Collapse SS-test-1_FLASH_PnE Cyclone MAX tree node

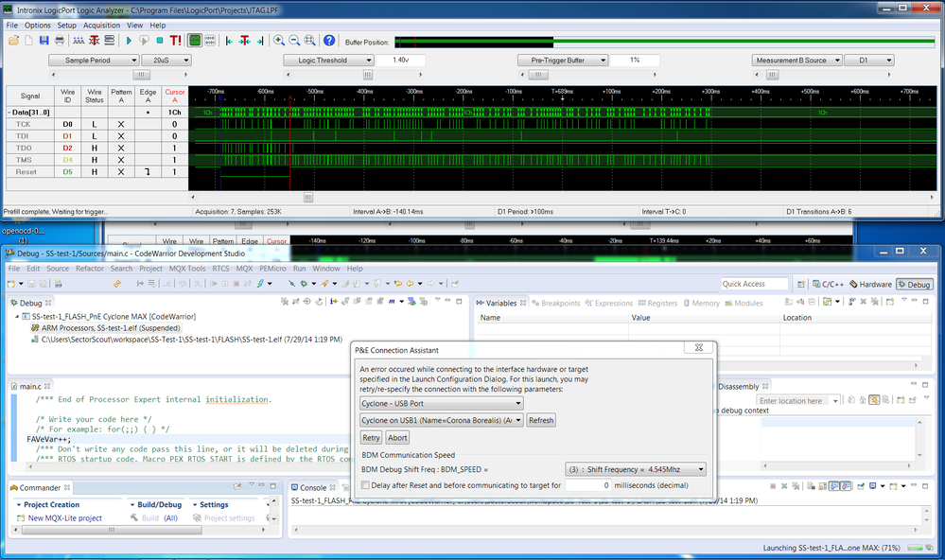17,317
